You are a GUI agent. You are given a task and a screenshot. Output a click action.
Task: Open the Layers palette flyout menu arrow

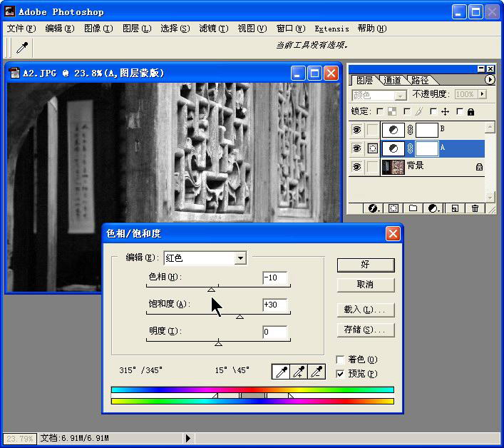[490, 80]
